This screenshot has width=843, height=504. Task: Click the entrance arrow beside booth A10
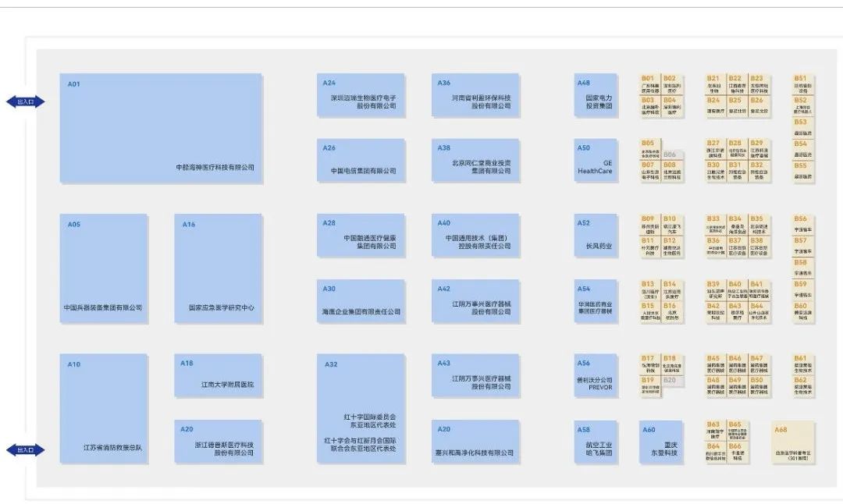[25, 449]
